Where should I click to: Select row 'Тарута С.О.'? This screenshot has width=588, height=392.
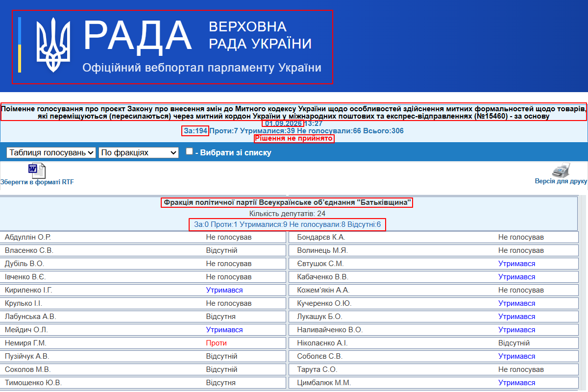tap(433, 369)
